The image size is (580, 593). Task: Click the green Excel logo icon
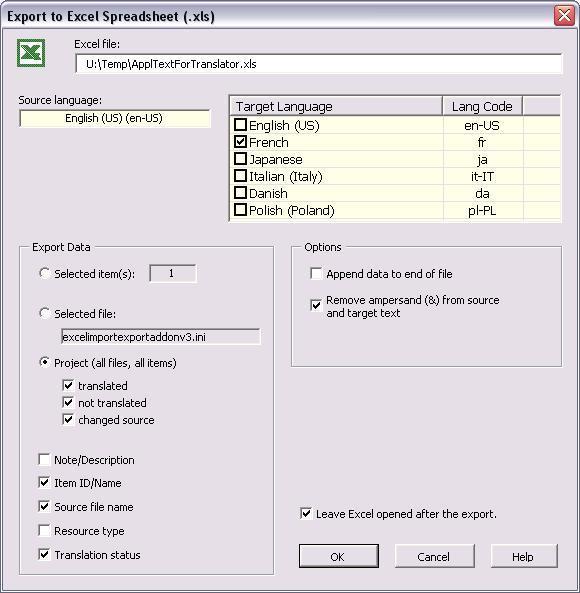coord(31,53)
